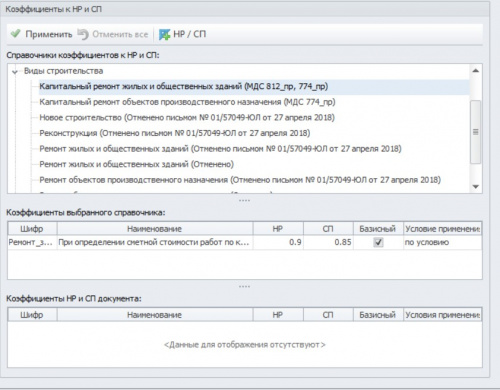Viewport: 500px width, 390px height.
Task: Select Ремонт жилых и общественных зданий (Отменено)
Action: 137,164
